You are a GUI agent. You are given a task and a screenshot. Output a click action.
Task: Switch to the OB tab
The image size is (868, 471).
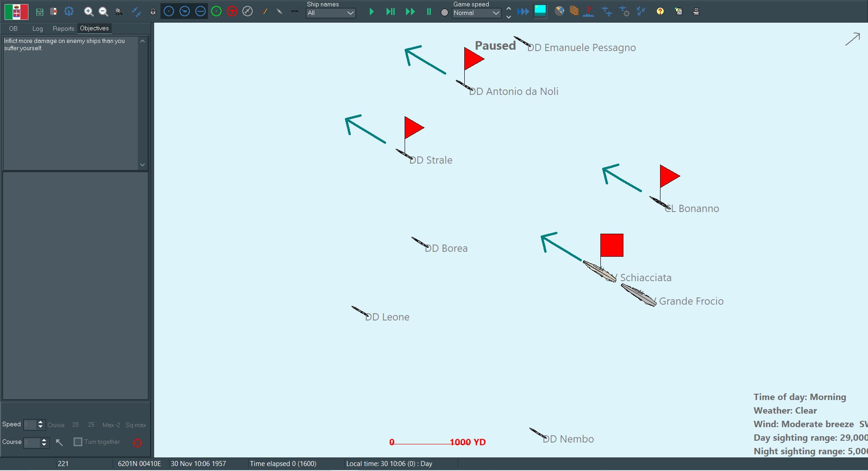[x=13, y=28]
